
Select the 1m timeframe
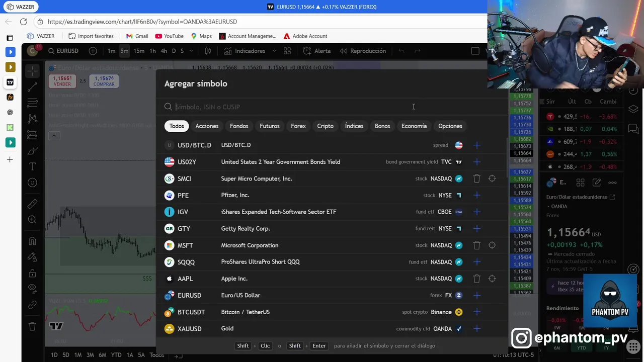tap(111, 51)
